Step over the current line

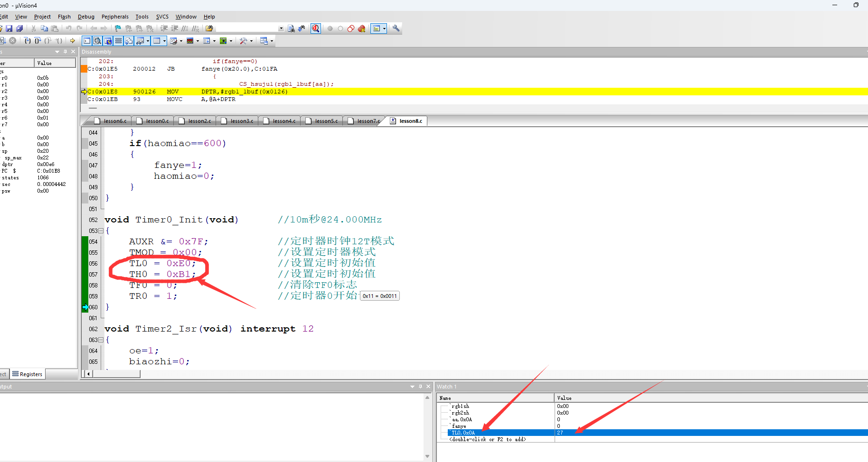[x=38, y=41]
